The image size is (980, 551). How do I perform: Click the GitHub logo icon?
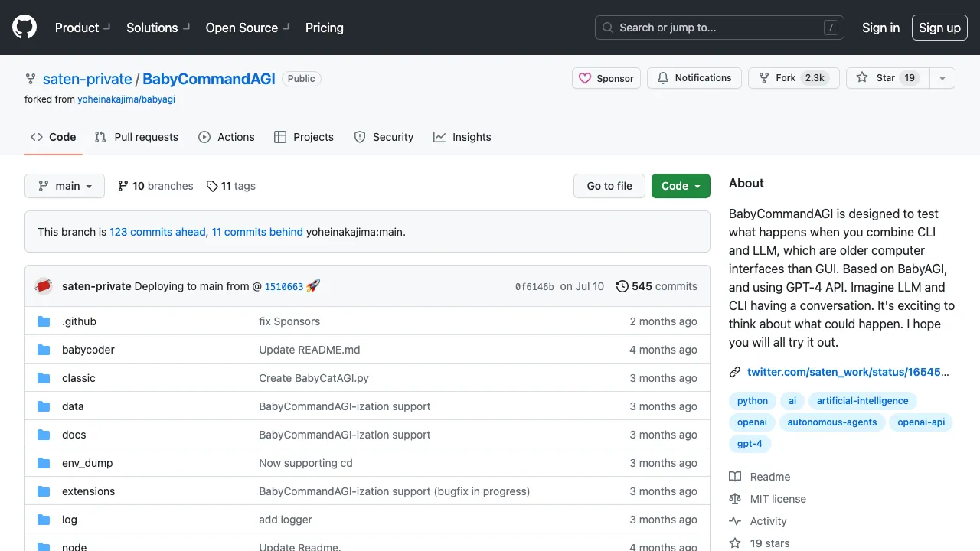pos(24,28)
